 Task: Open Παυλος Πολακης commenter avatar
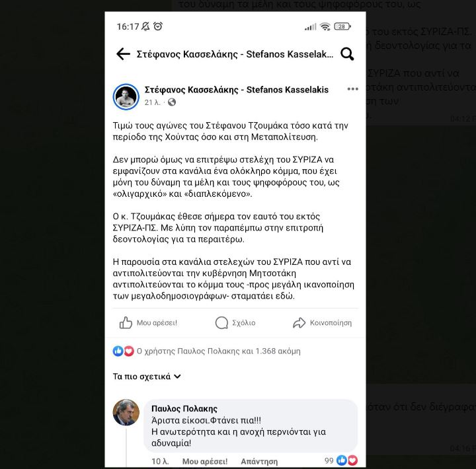[x=126, y=412]
